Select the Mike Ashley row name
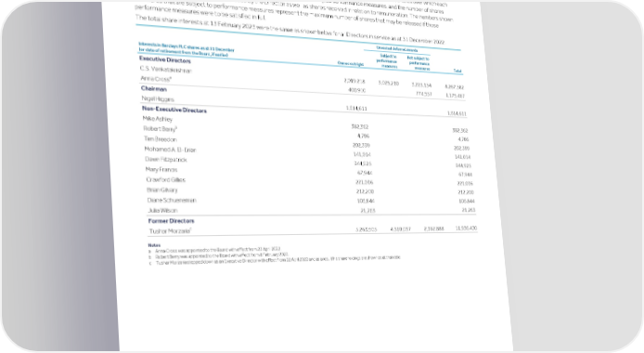 [158, 119]
